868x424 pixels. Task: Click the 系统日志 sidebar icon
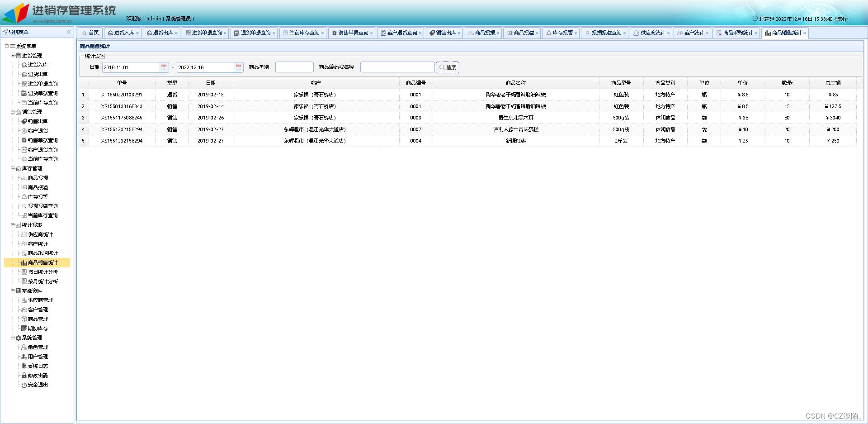(x=24, y=366)
